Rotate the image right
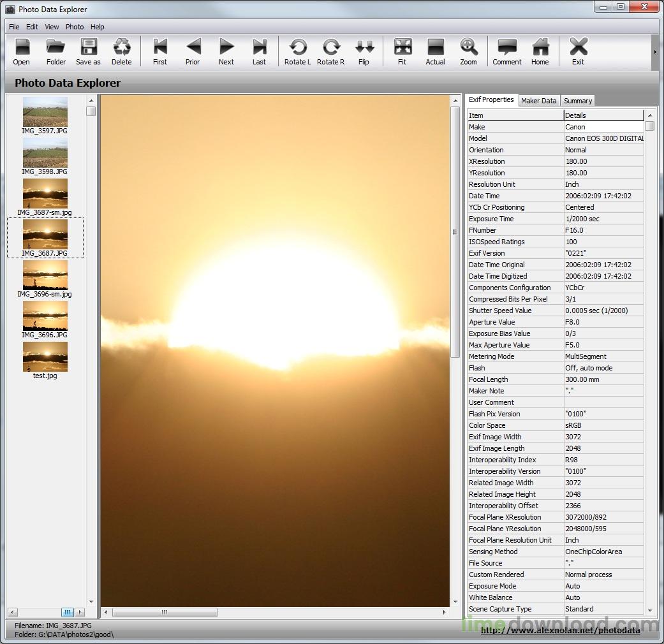664x644 pixels. (330, 51)
